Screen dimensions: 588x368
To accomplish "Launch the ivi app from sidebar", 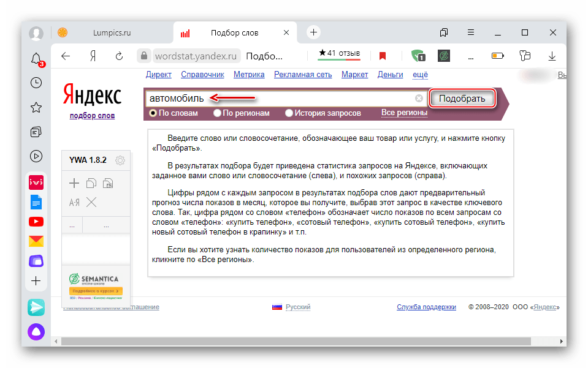I will (x=36, y=182).
